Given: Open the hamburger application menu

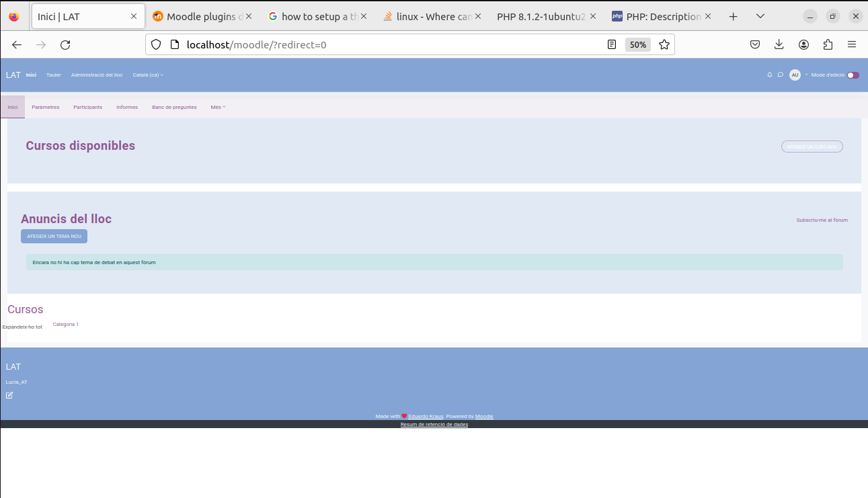Looking at the screenshot, I should (852, 44).
